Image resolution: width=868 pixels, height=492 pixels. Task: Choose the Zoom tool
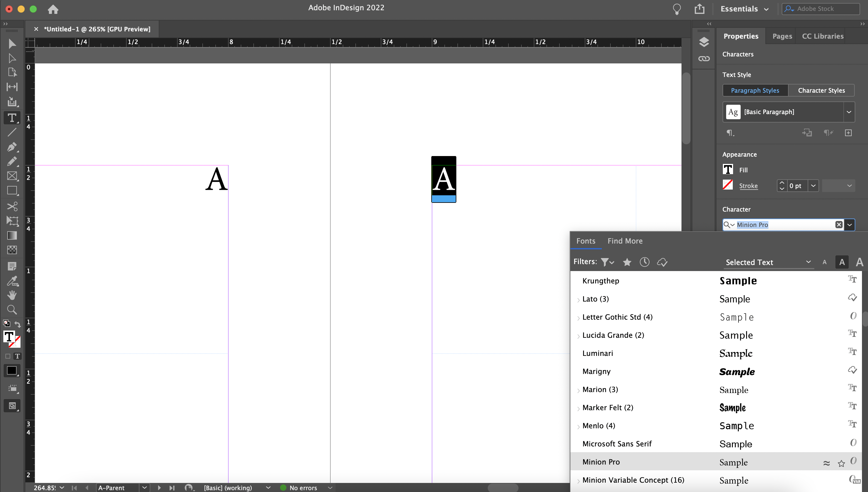[x=12, y=310]
